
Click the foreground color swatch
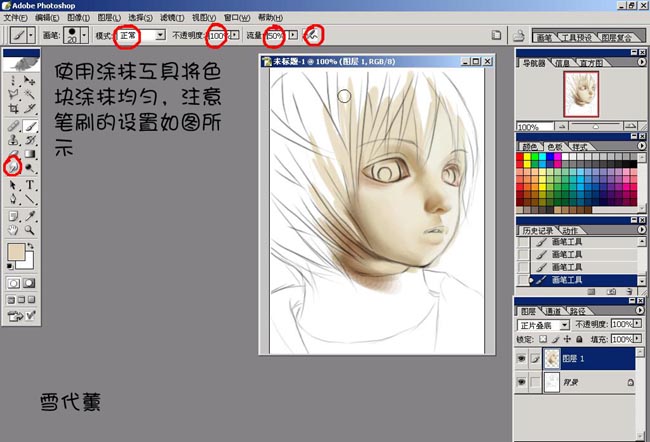coord(15,251)
